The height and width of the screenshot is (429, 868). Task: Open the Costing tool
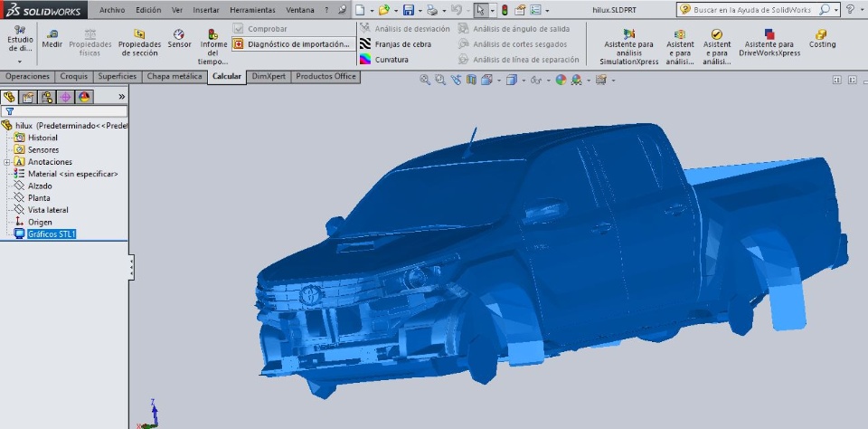pos(822,39)
